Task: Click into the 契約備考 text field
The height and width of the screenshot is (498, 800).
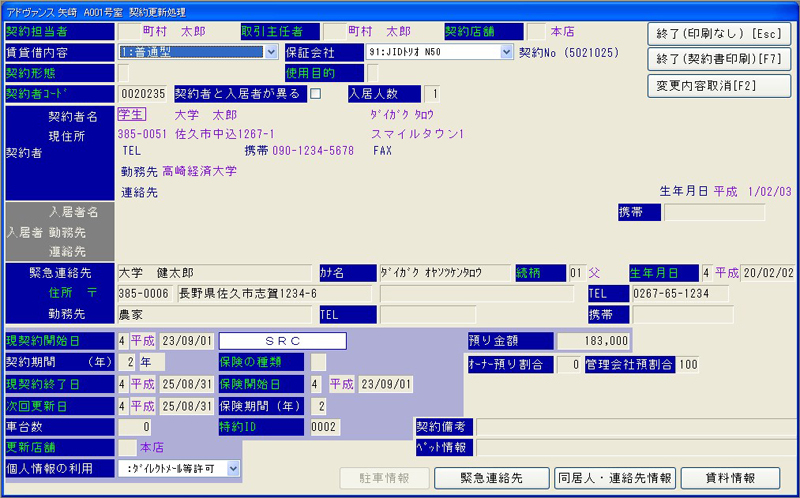Action: [636, 427]
